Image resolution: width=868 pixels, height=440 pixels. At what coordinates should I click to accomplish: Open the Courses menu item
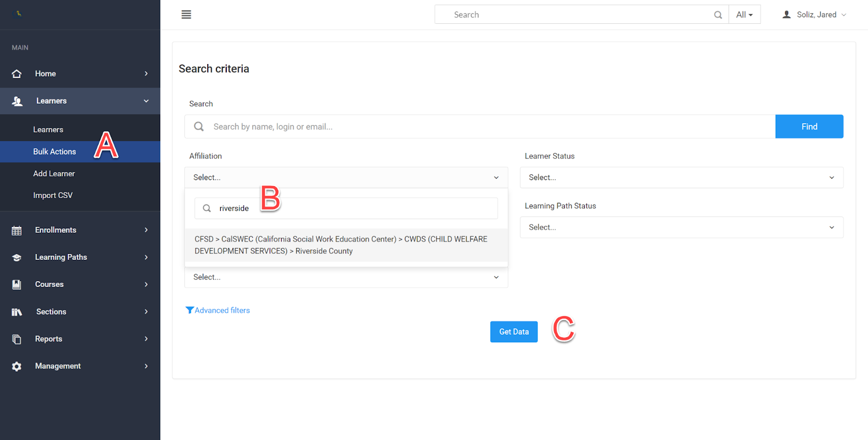80,284
